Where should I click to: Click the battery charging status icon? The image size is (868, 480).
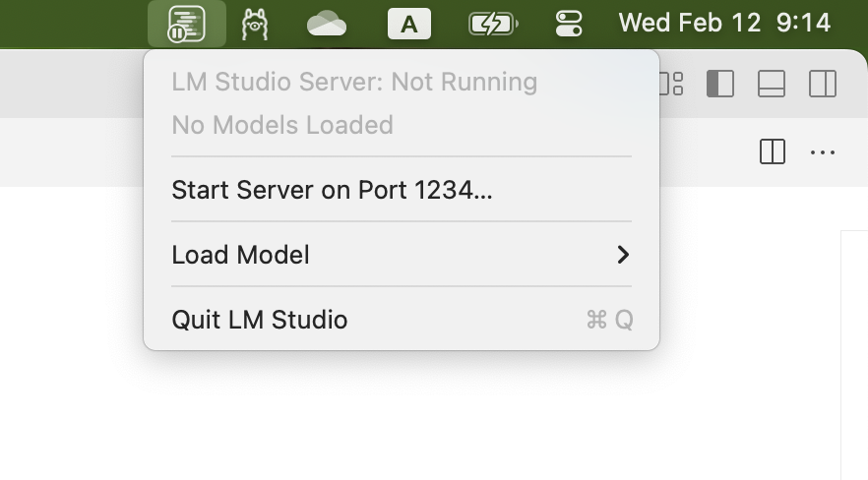tap(492, 24)
